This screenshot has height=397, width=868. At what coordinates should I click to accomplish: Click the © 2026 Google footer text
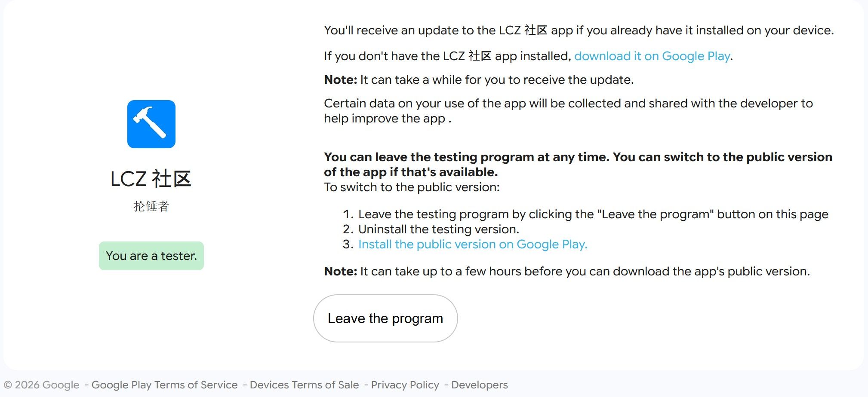[x=42, y=385]
